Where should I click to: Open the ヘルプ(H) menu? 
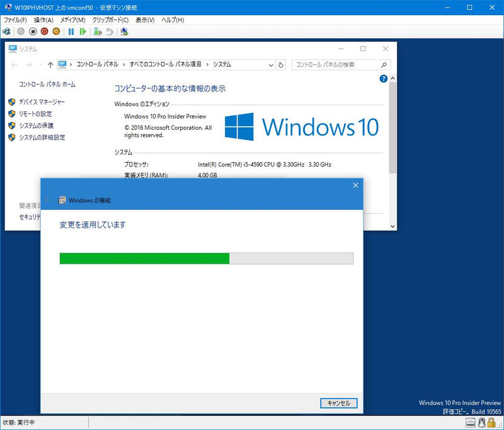173,20
